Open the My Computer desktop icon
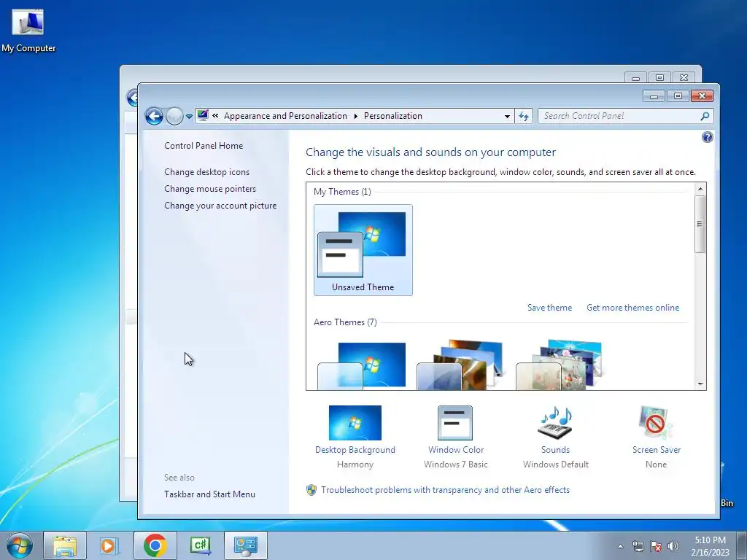747x560 pixels. click(x=28, y=30)
